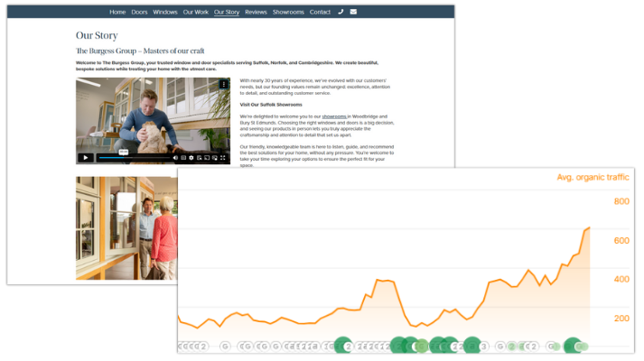The image size is (644, 361).
Task: Click the 'Avg. organic traffic' chart legend
Action: (x=593, y=177)
